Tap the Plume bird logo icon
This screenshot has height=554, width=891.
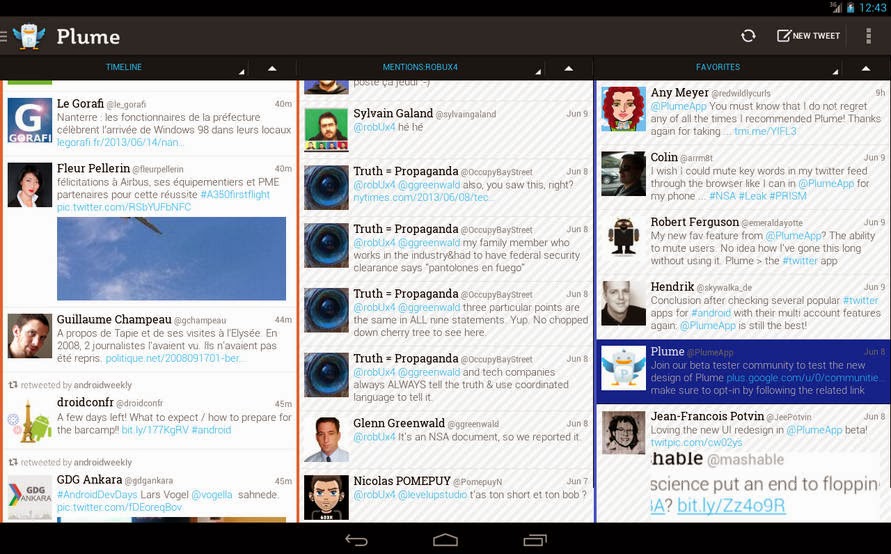[x=28, y=37]
